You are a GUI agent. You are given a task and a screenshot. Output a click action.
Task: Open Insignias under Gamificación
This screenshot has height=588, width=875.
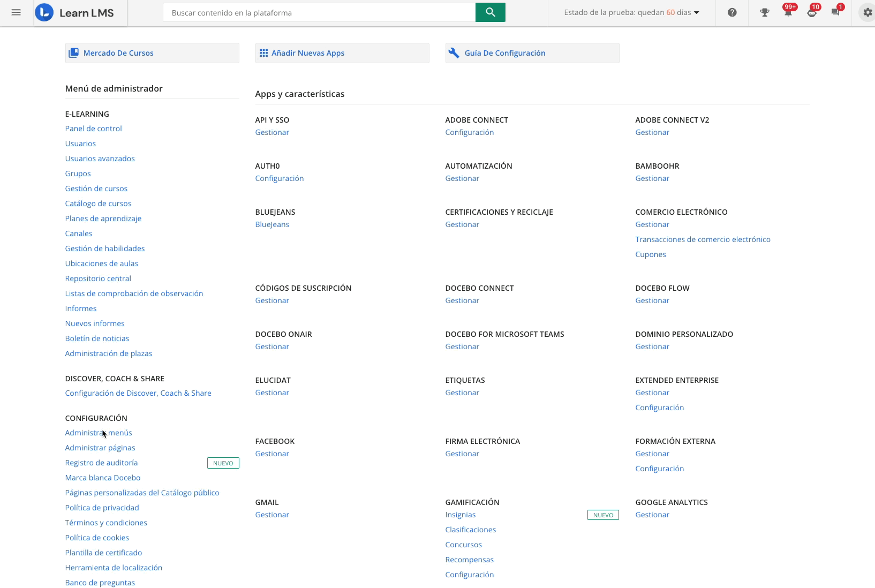pyautogui.click(x=461, y=515)
